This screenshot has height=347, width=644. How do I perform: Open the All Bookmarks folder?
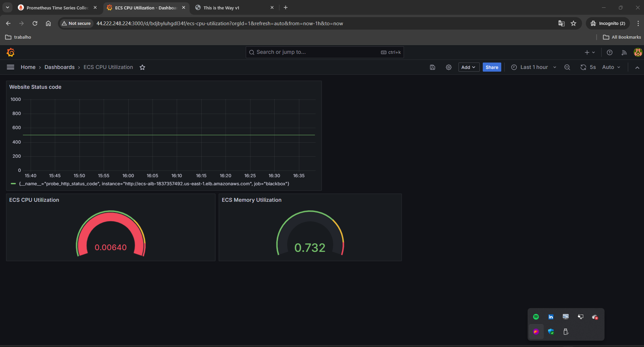point(622,37)
